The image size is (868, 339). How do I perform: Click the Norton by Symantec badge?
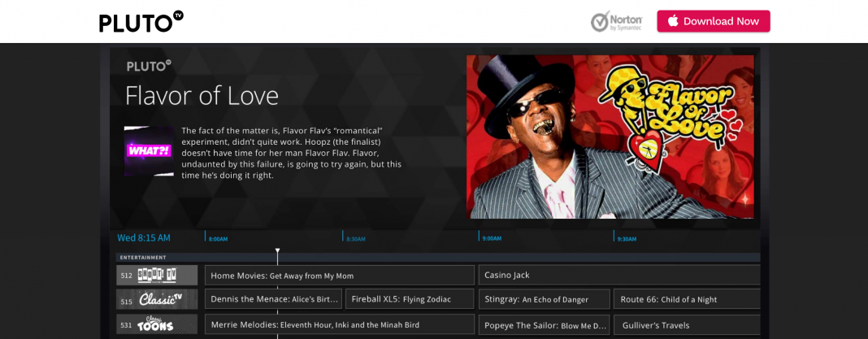point(616,21)
